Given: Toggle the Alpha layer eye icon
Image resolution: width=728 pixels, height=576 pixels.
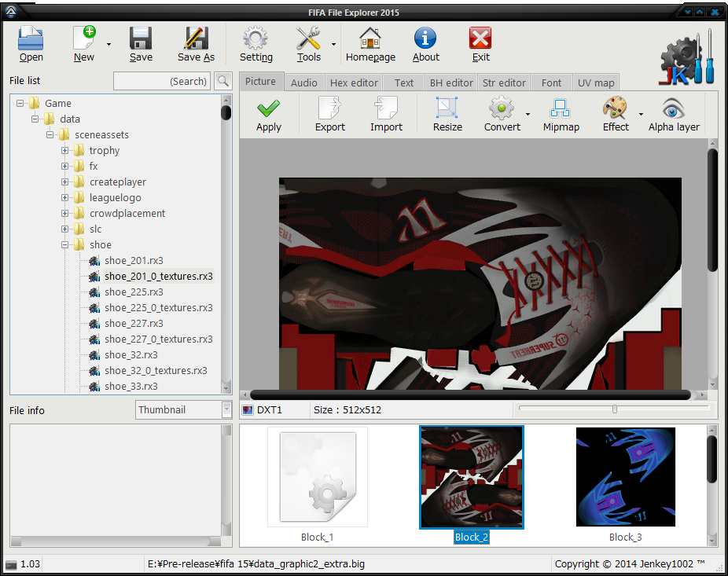Looking at the screenshot, I should click(674, 115).
